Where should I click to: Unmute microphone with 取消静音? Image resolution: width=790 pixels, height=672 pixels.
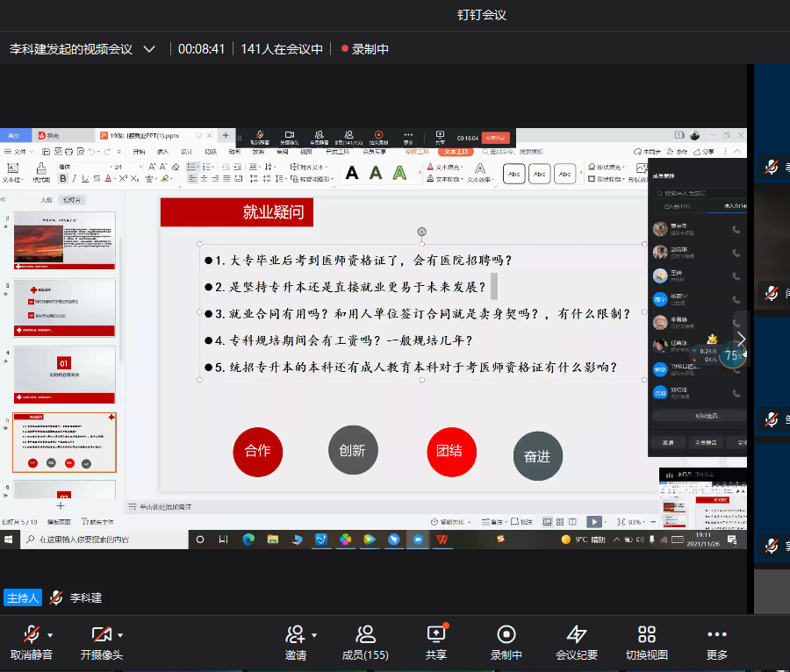tap(32, 634)
